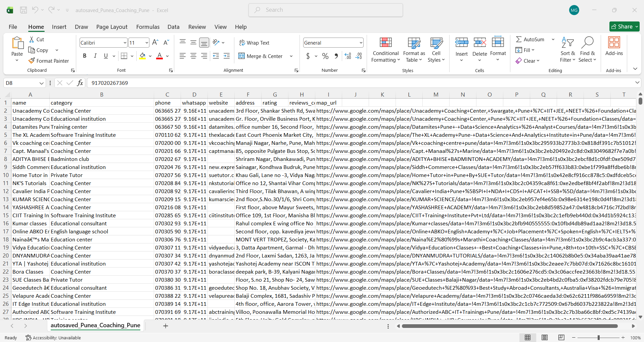Add a new sheet with the plus button
Image resolution: width=644 pixels, height=342 pixels.
point(166,326)
